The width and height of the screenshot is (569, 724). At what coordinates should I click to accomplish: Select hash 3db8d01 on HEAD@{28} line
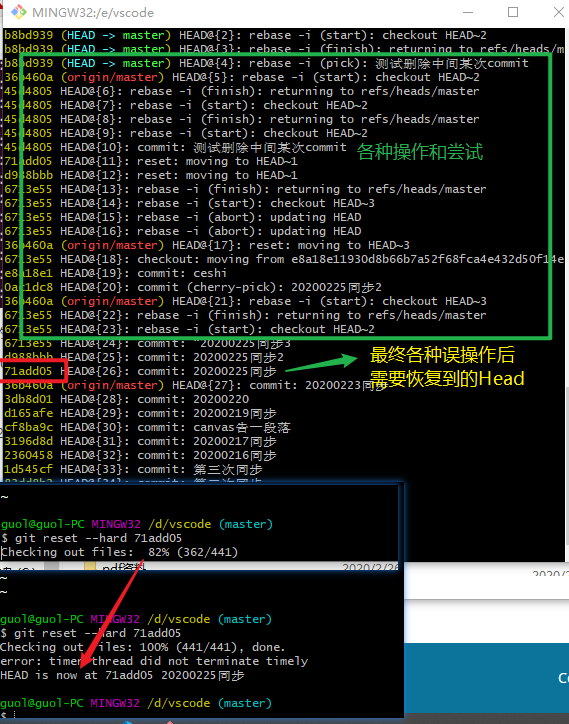28,399
